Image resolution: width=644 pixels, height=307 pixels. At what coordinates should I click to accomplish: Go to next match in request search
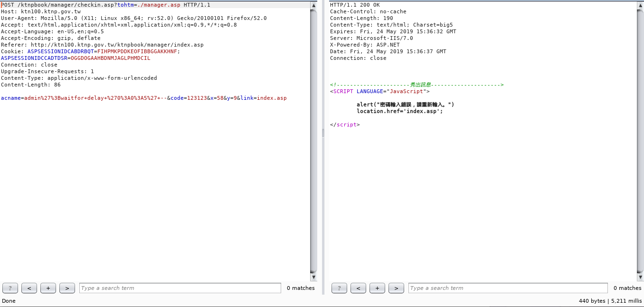(67, 288)
